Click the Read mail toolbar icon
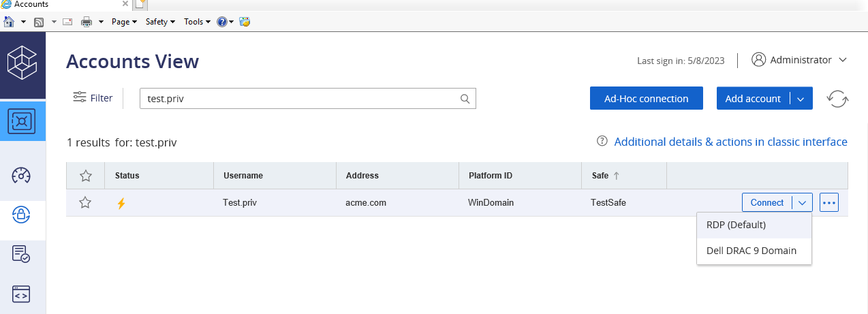 (x=67, y=22)
